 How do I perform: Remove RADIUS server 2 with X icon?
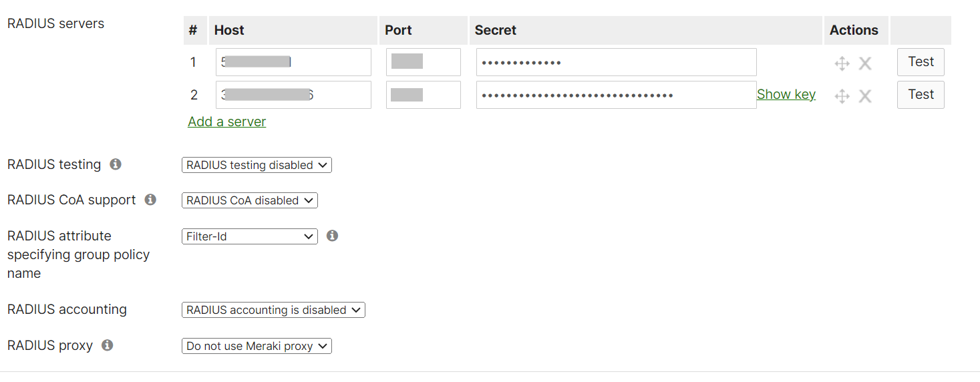tap(865, 96)
